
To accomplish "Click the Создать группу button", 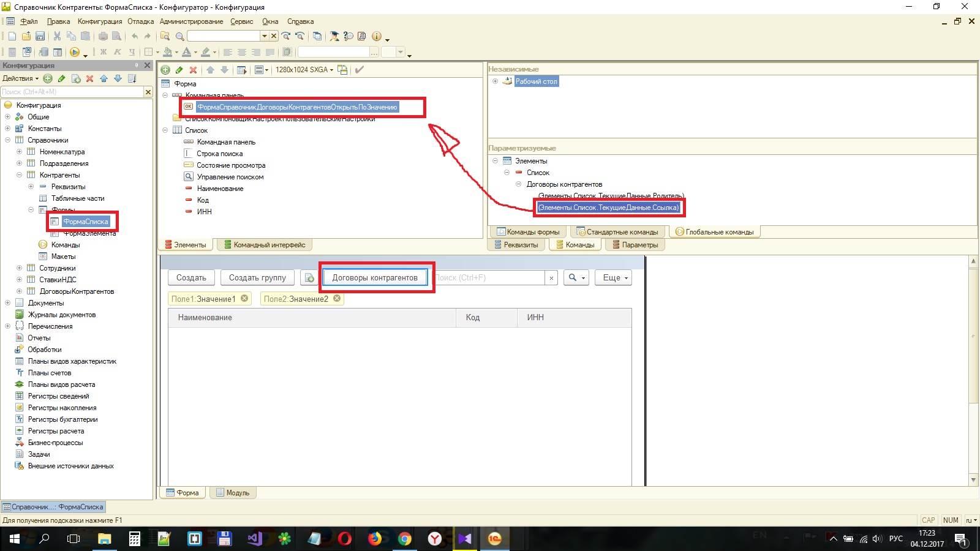I will [x=257, y=278].
